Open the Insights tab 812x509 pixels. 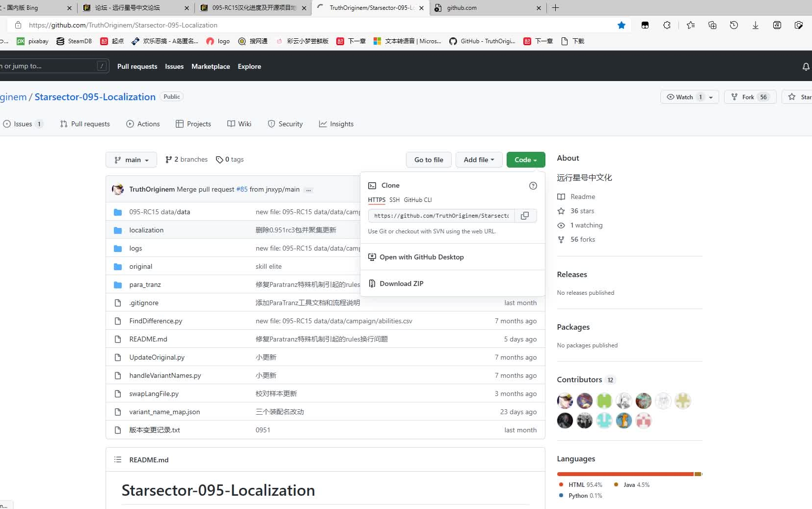point(336,124)
